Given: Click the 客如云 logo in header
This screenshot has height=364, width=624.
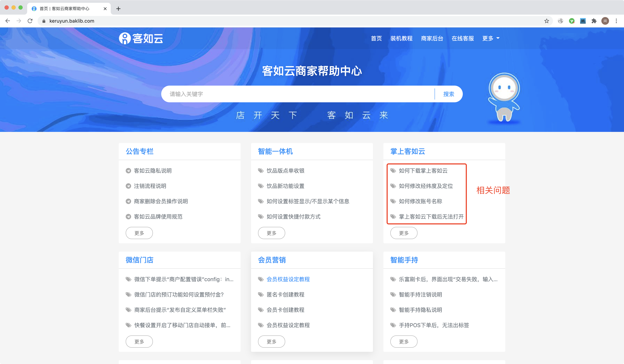Looking at the screenshot, I should tap(141, 38).
